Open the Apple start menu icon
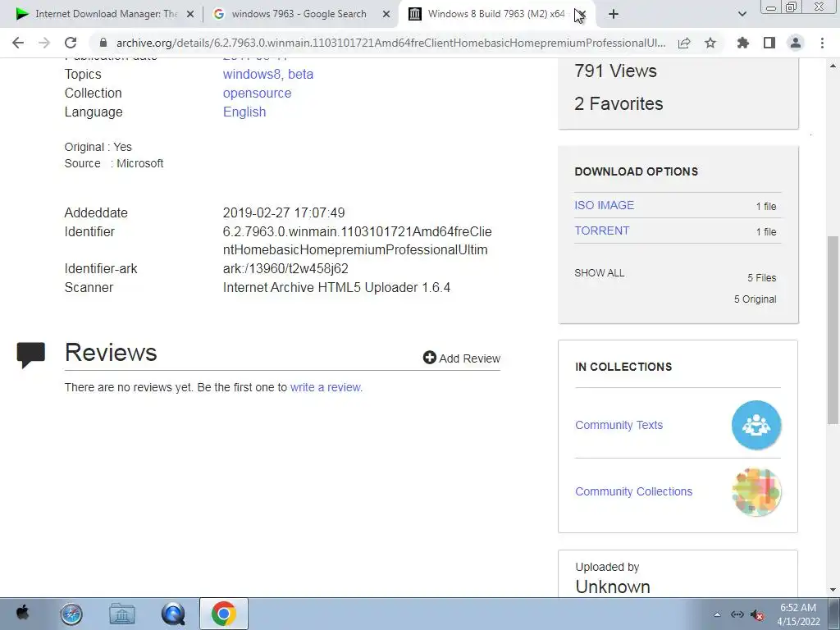The image size is (840, 630). [x=22, y=614]
